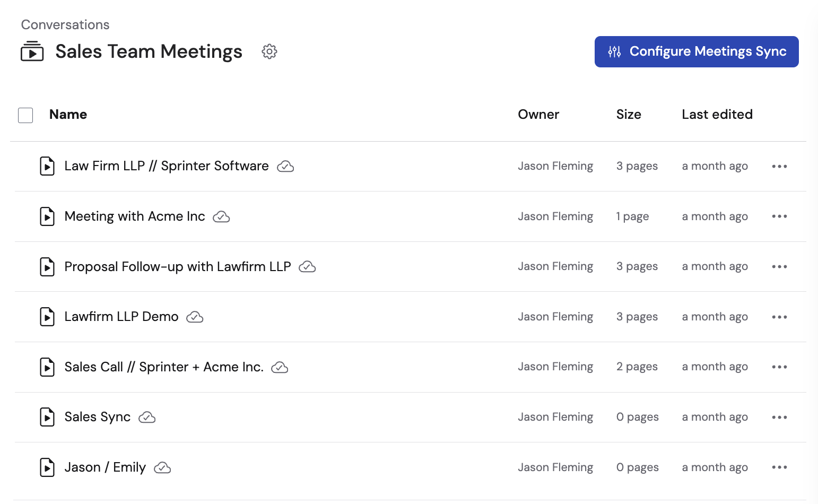This screenshot has height=504, width=818.
Task: Open the options menu on the Jason / Emily row
Action: pyautogui.click(x=779, y=467)
